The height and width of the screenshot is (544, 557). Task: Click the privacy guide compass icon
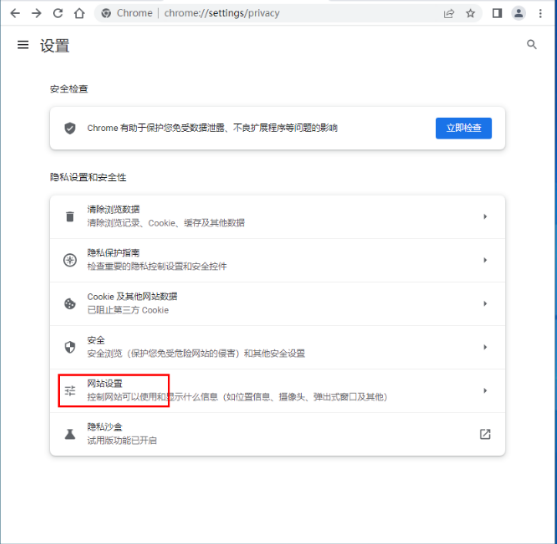click(70, 260)
